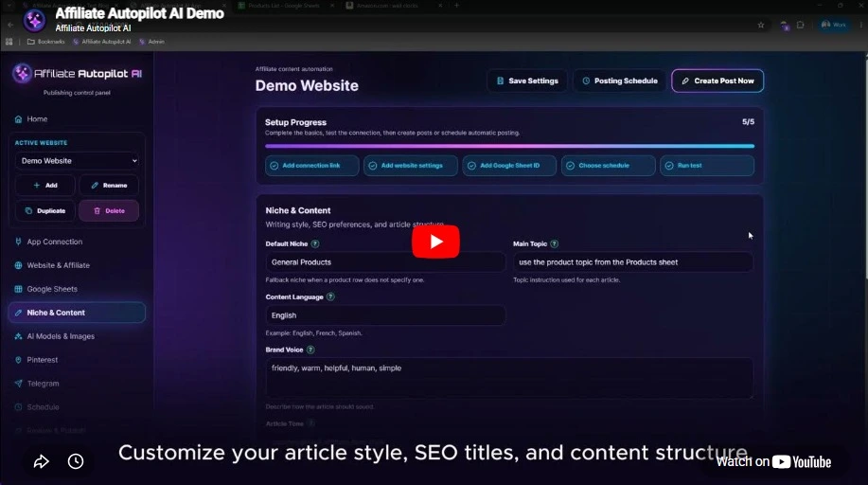Click the AI Models & Images icon
Image resolution: width=868 pixels, height=485 pixels.
click(18, 336)
